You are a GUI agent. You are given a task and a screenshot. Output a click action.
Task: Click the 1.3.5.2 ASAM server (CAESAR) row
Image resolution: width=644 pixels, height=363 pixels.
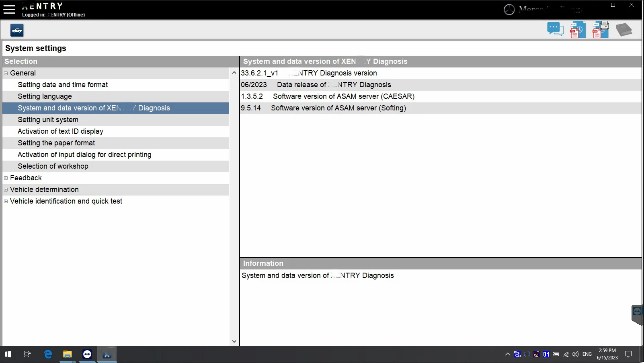click(x=441, y=96)
